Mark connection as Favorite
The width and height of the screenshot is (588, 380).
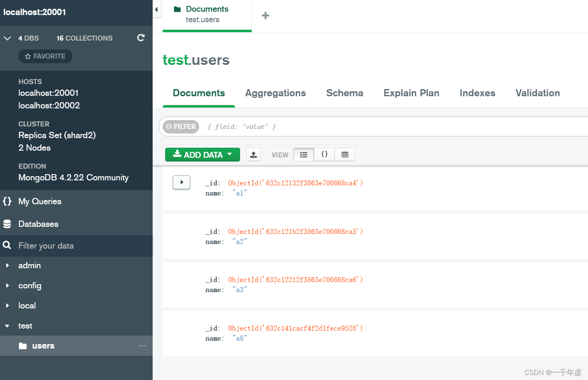click(45, 56)
